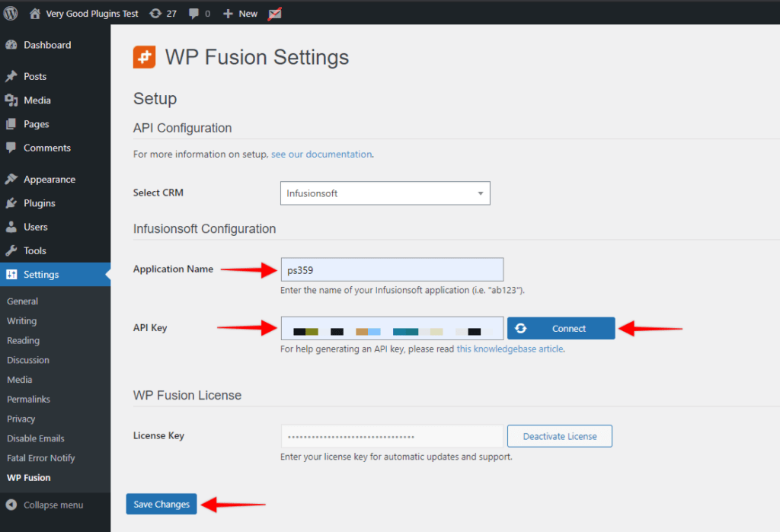Click the Plugins plug icon
780x532 pixels.
[x=11, y=202]
